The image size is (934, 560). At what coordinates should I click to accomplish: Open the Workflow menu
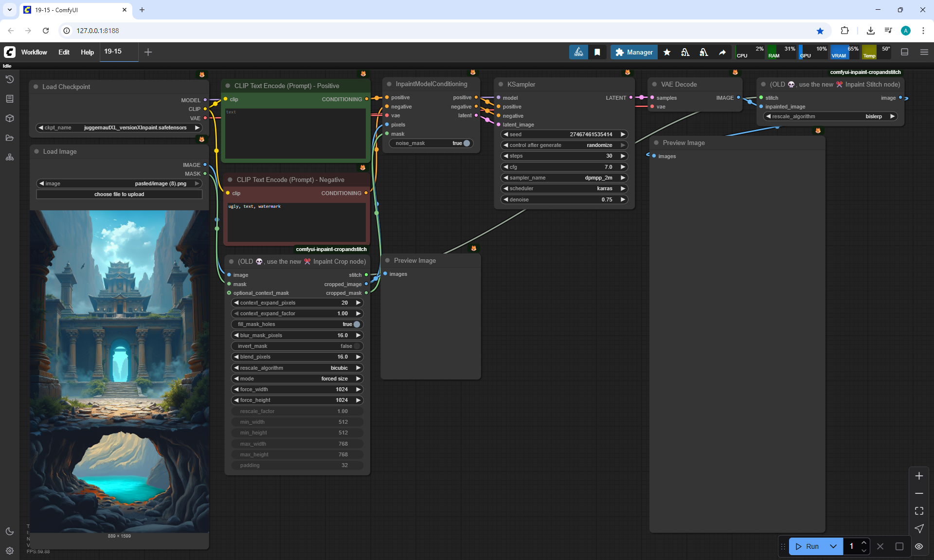coord(34,52)
